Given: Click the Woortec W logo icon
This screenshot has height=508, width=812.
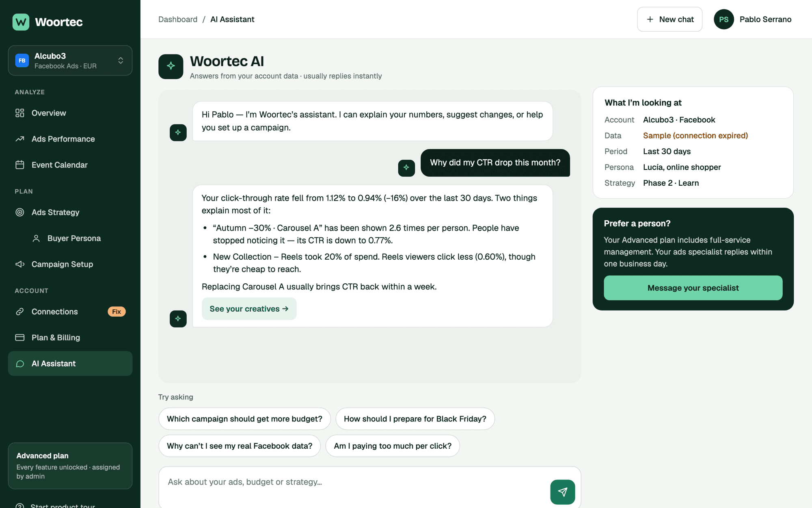Looking at the screenshot, I should point(21,22).
